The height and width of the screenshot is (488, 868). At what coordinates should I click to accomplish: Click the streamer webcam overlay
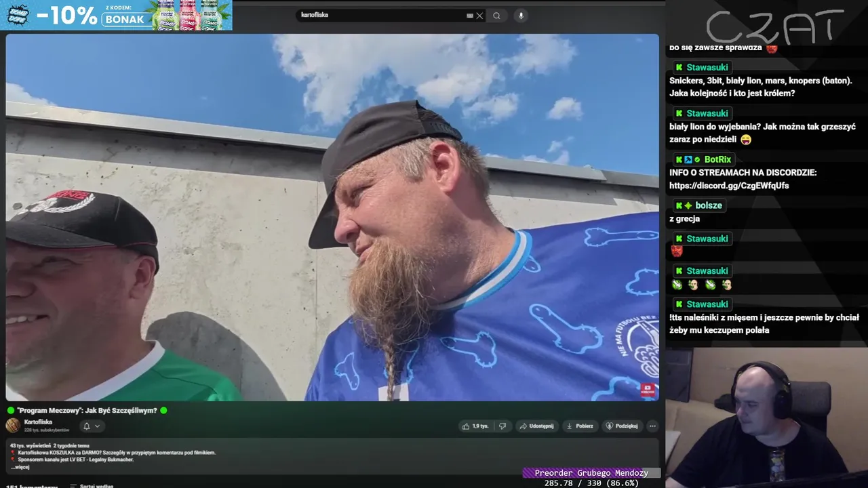pos(766,417)
